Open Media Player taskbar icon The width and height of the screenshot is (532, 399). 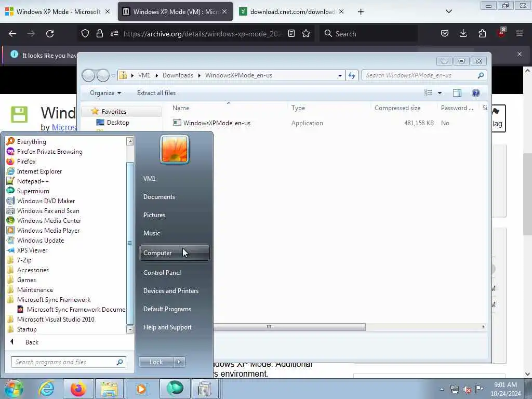[141, 389]
